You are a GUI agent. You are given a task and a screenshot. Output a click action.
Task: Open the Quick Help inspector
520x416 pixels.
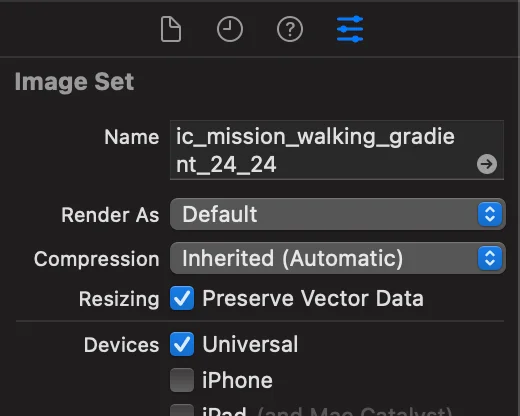(x=290, y=29)
